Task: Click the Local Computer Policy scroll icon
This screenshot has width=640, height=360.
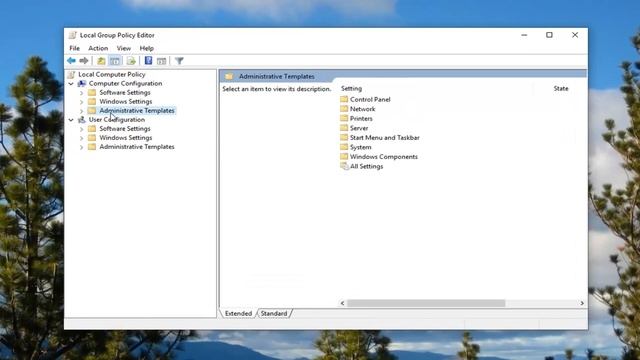Action: click(71, 74)
